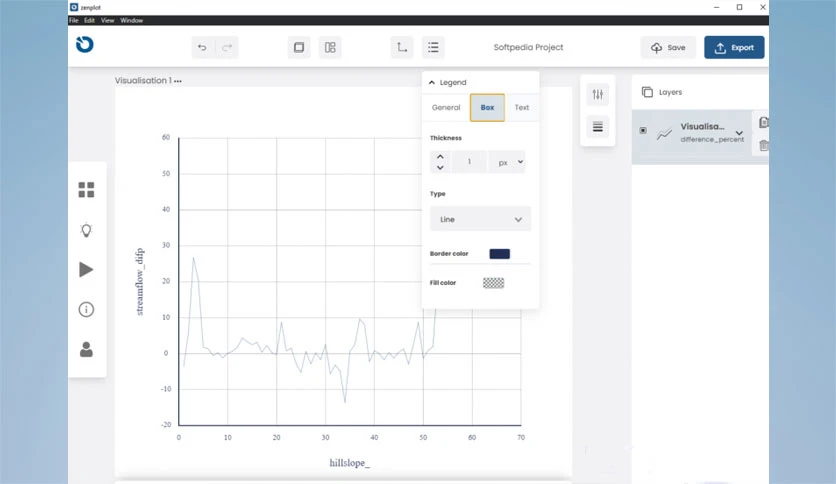
Task: Open the View menu
Action: coord(108,20)
